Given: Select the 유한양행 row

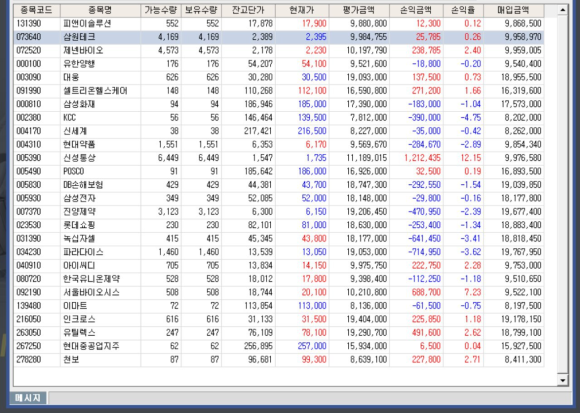Looking at the screenshot, I should pos(279,64).
